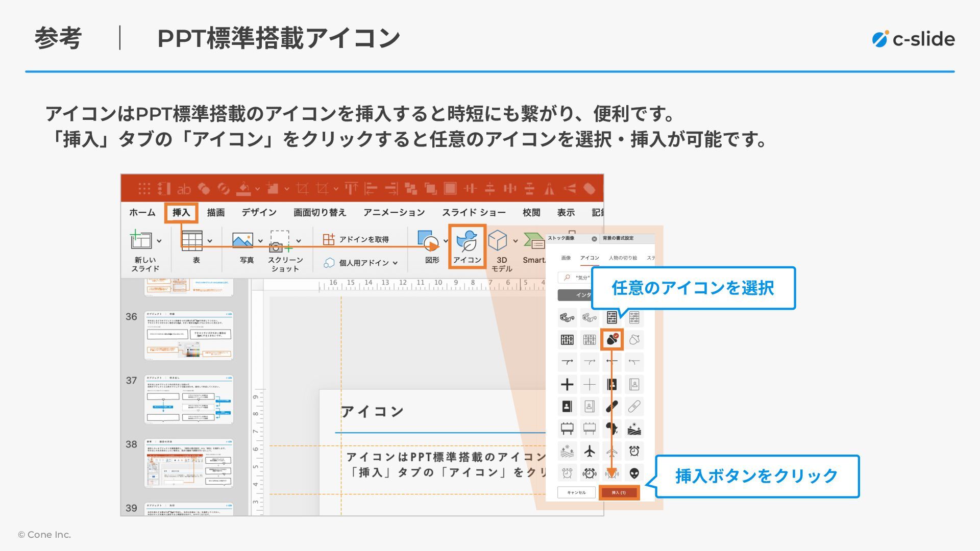980x551 pixels.
Task: Click the 写真 (Pictures) ribbon icon
Action: click(x=242, y=241)
